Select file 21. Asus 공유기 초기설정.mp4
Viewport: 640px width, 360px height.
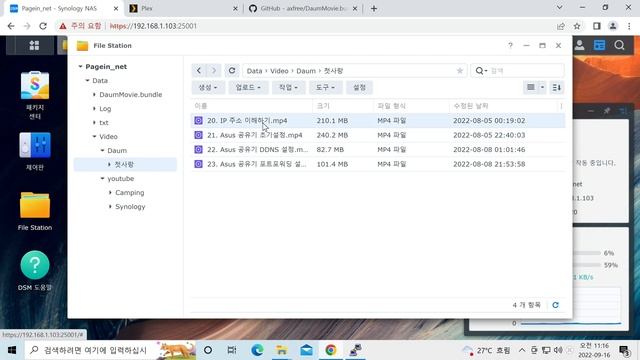tap(378, 135)
